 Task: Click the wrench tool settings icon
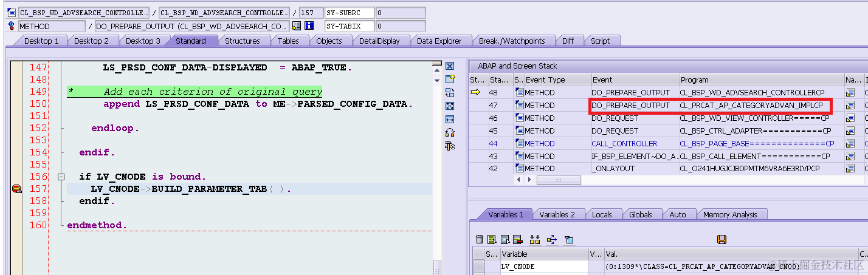(x=450, y=146)
